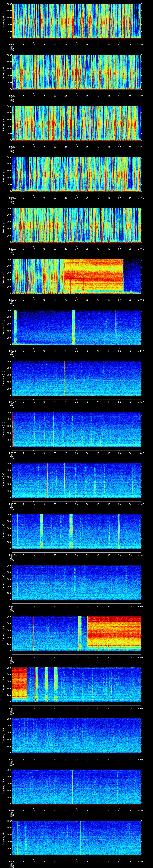Viewport: 153px width, 868px height.
Task: Click the 48:00 end time label
Action: click(141, 861)
